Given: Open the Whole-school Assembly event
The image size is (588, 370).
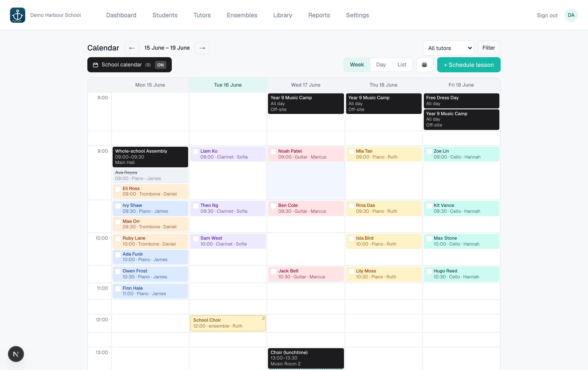Looking at the screenshot, I should coord(150,157).
